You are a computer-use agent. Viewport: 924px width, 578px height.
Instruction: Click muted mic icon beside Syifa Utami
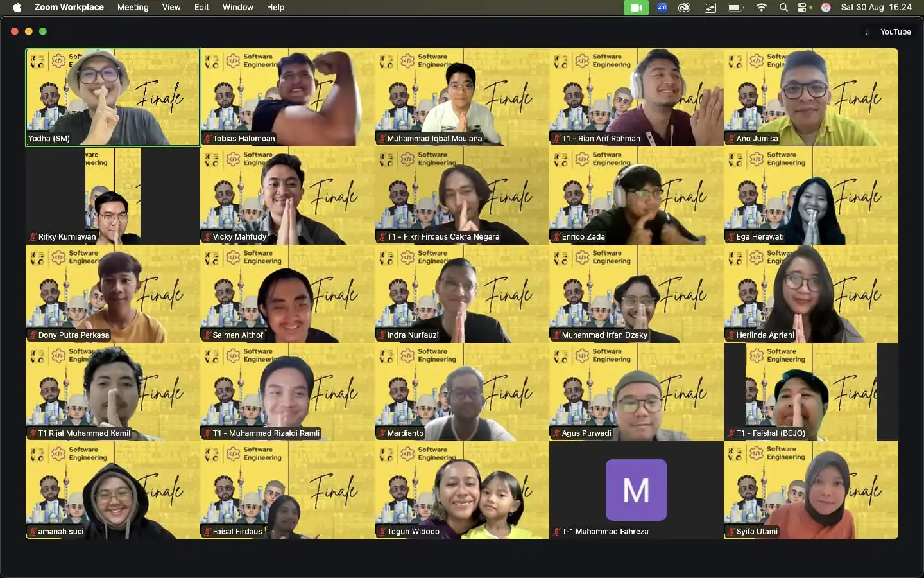pos(731,532)
